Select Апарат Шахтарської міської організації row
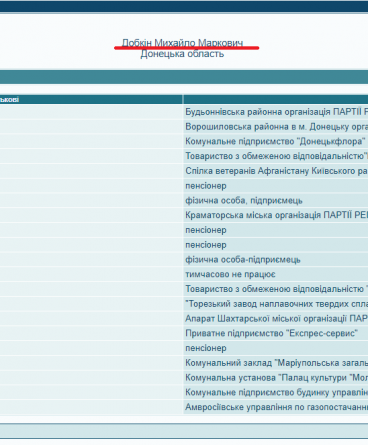The image size is (368, 445). click(x=276, y=318)
